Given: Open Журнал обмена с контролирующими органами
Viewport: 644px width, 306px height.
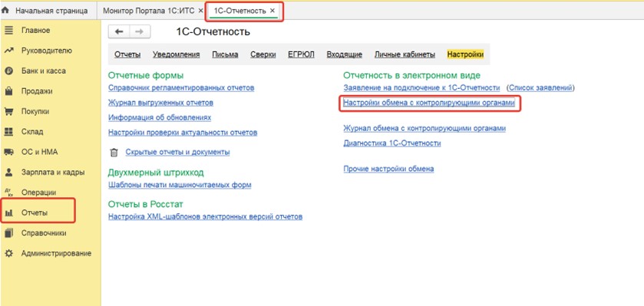Looking at the screenshot, I should [424, 128].
